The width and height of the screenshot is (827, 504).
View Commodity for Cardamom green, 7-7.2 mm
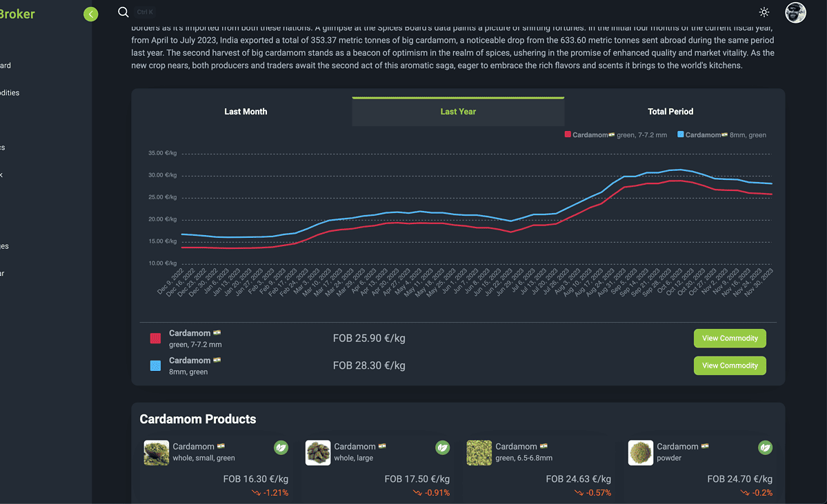730,339
